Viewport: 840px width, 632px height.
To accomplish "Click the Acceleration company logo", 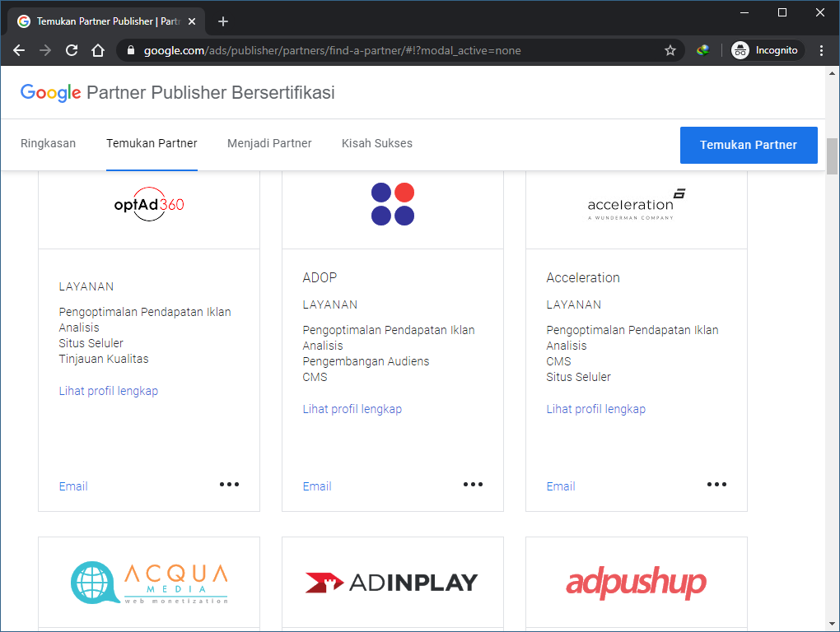I will coord(637,204).
